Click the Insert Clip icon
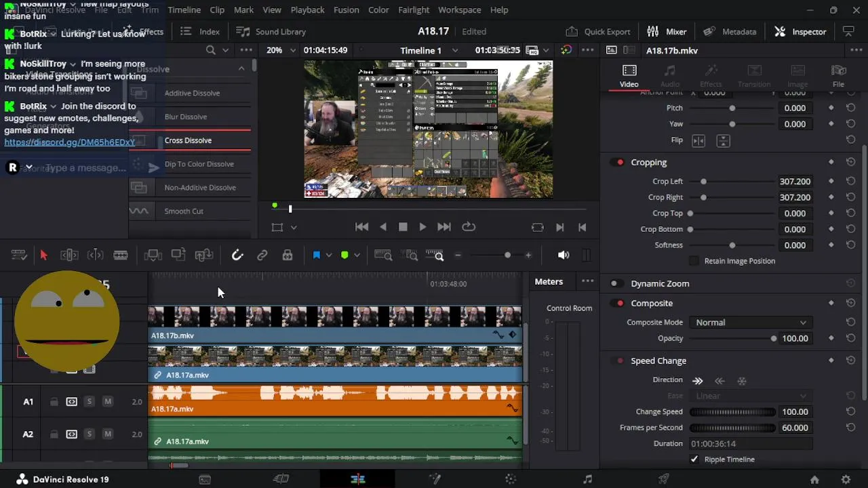This screenshot has width=868, height=488. pos(153,255)
